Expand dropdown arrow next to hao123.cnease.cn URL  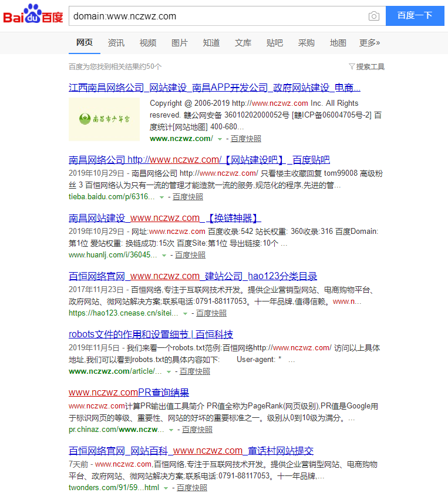[185, 313]
